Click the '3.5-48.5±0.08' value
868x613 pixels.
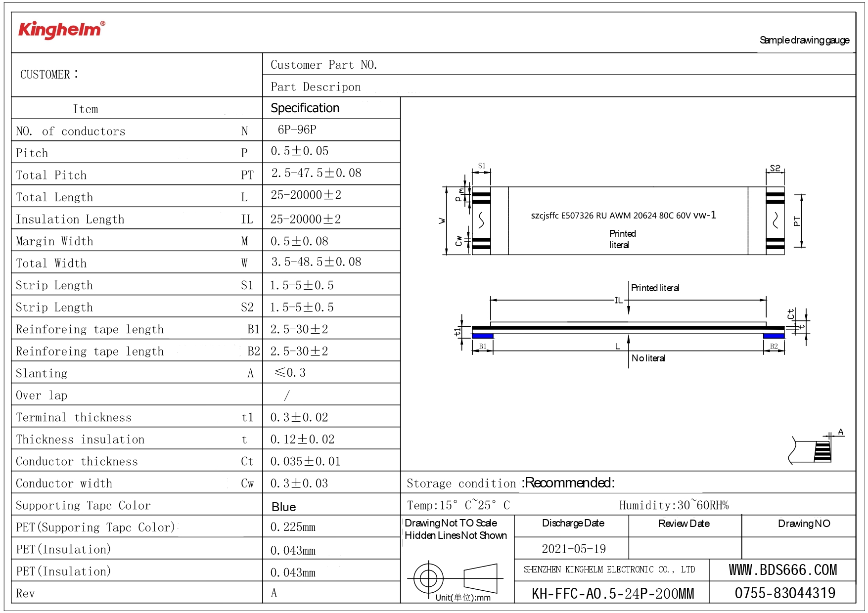coord(316,262)
